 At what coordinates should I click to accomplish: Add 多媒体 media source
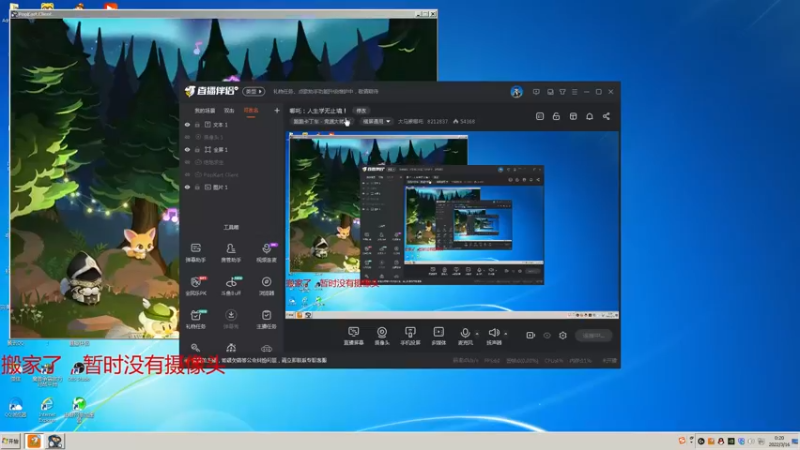(x=438, y=336)
